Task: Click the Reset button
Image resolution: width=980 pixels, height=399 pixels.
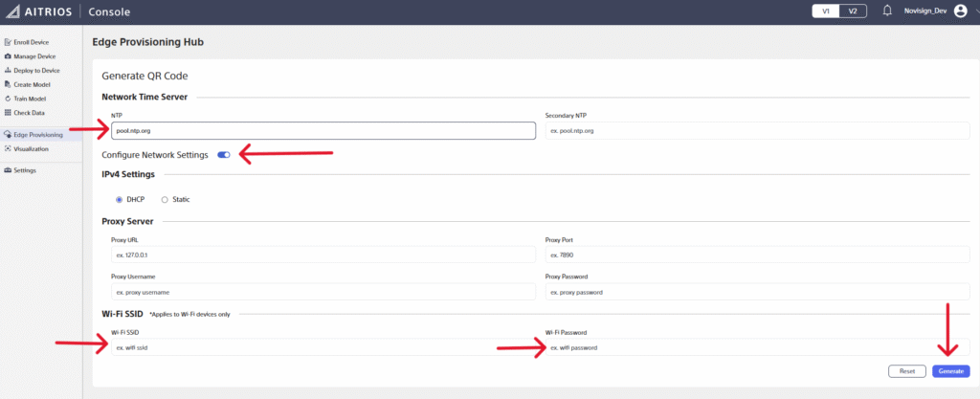Action: click(907, 370)
